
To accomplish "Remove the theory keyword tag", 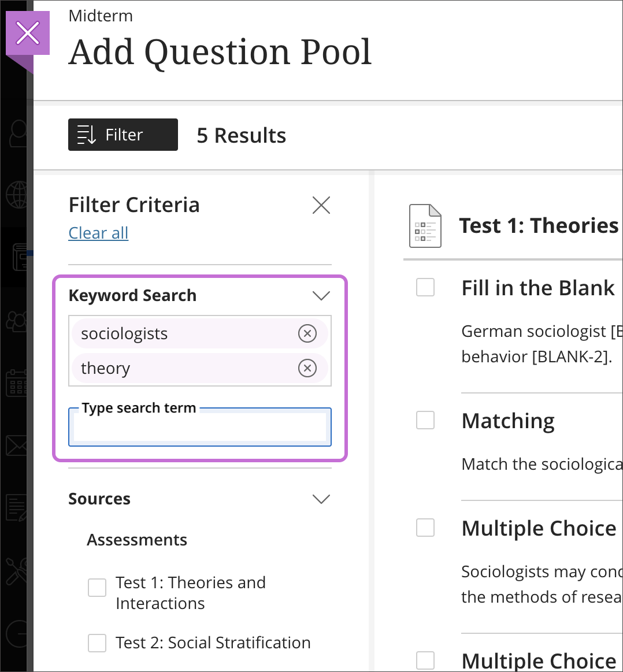I will (307, 368).
